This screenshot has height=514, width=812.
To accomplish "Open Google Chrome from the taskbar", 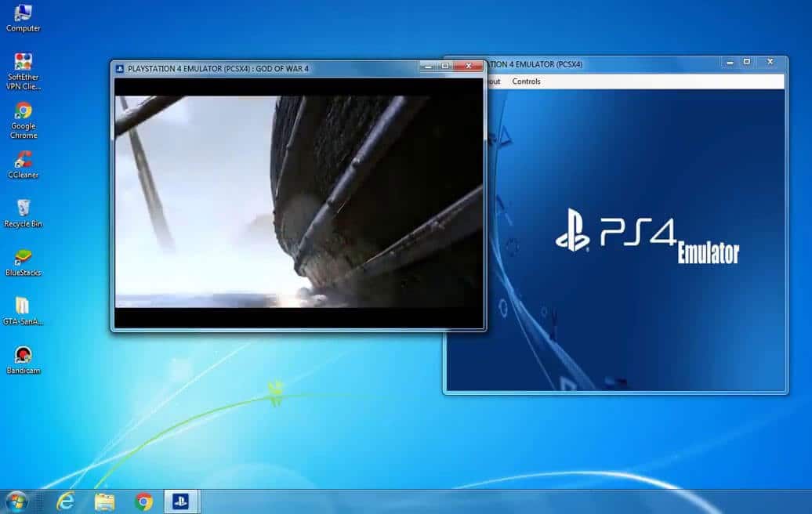I will (x=143, y=502).
